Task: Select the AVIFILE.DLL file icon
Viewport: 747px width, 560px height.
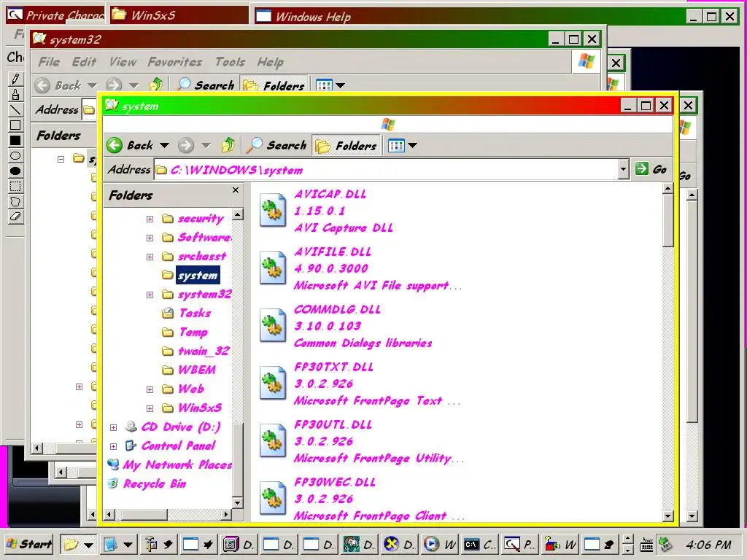Action: [273, 267]
